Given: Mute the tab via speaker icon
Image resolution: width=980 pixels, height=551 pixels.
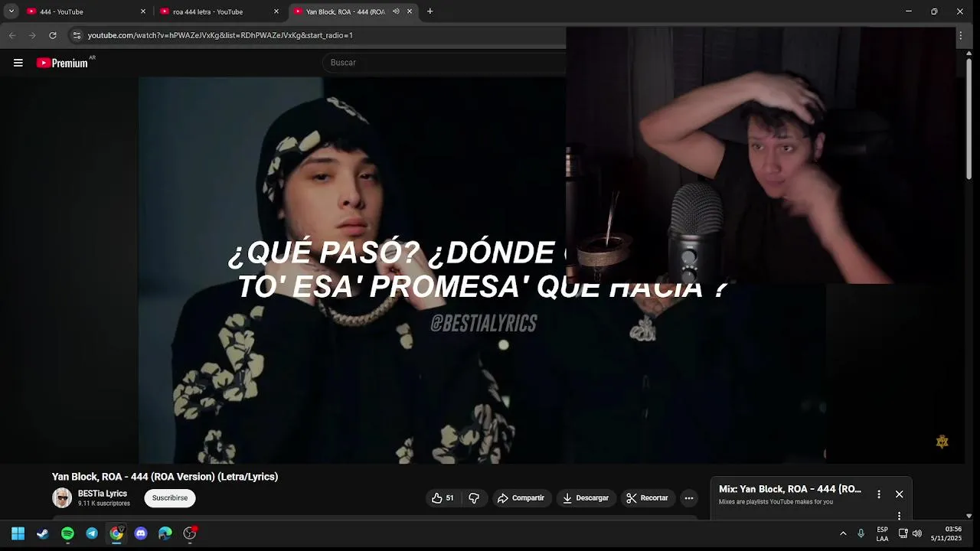Looking at the screenshot, I should [x=396, y=11].
